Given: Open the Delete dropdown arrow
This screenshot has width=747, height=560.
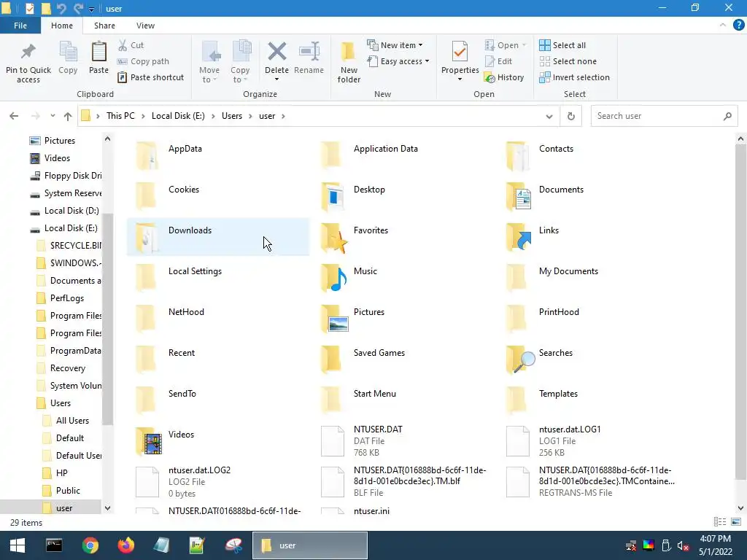Looking at the screenshot, I should pyautogui.click(x=276, y=79).
